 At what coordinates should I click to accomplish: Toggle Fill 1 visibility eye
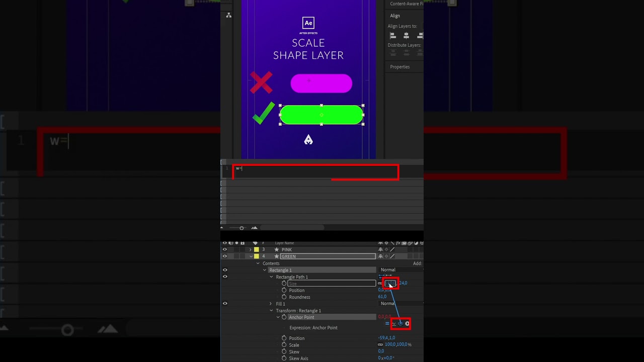coord(225,304)
